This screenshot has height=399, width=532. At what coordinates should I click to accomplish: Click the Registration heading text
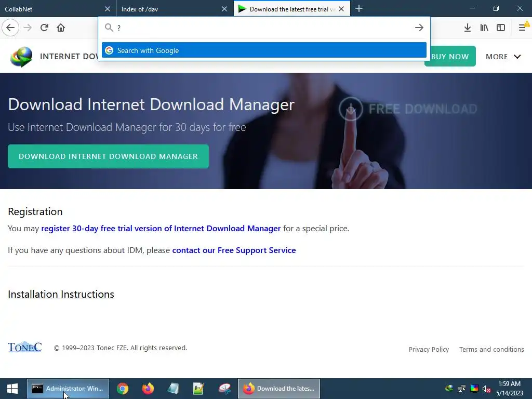pyautogui.click(x=35, y=211)
